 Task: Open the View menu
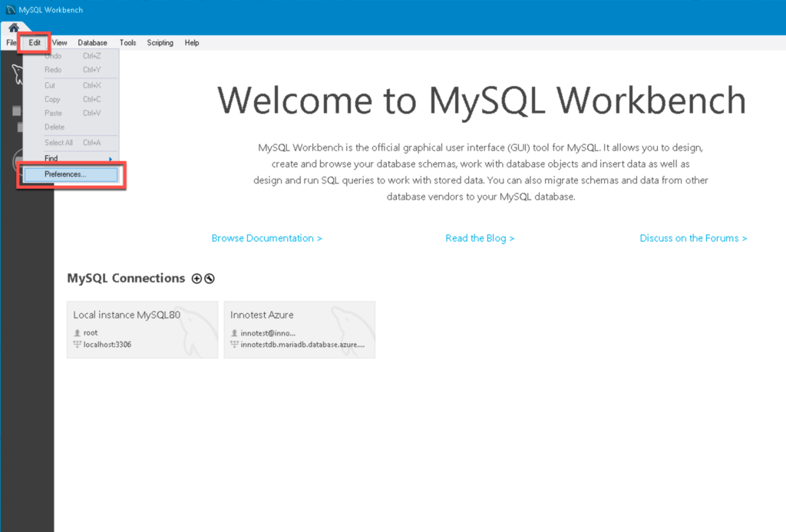(x=59, y=43)
